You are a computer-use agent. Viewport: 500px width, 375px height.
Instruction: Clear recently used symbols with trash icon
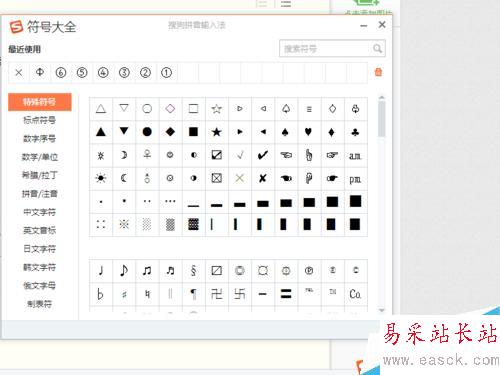378,72
